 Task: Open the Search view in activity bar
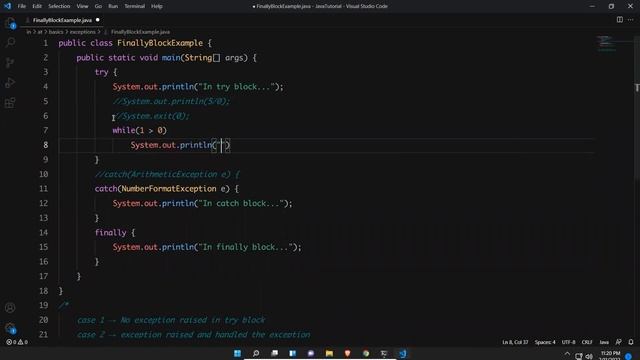(x=10, y=42)
